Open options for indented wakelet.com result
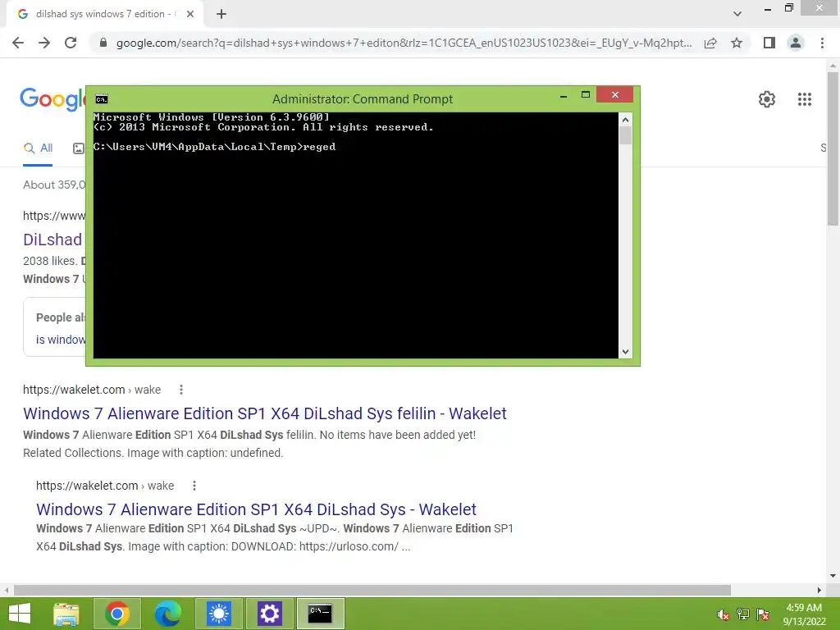840x630 pixels. point(194,486)
